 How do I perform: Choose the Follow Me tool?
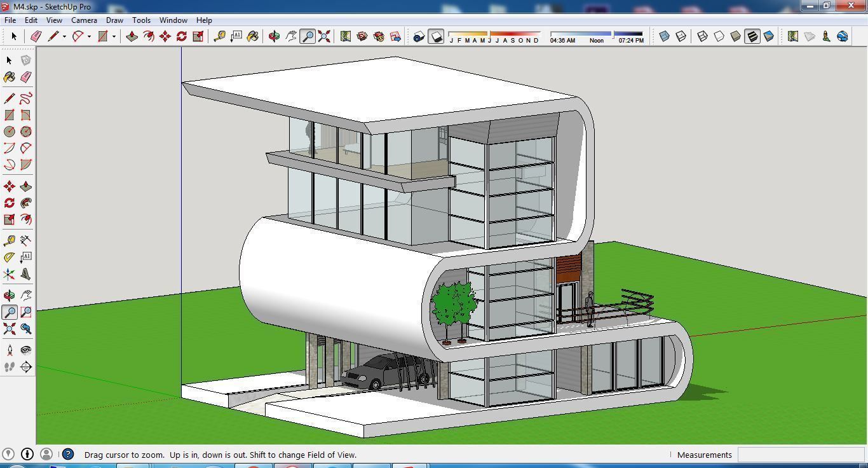tap(25, 203)
